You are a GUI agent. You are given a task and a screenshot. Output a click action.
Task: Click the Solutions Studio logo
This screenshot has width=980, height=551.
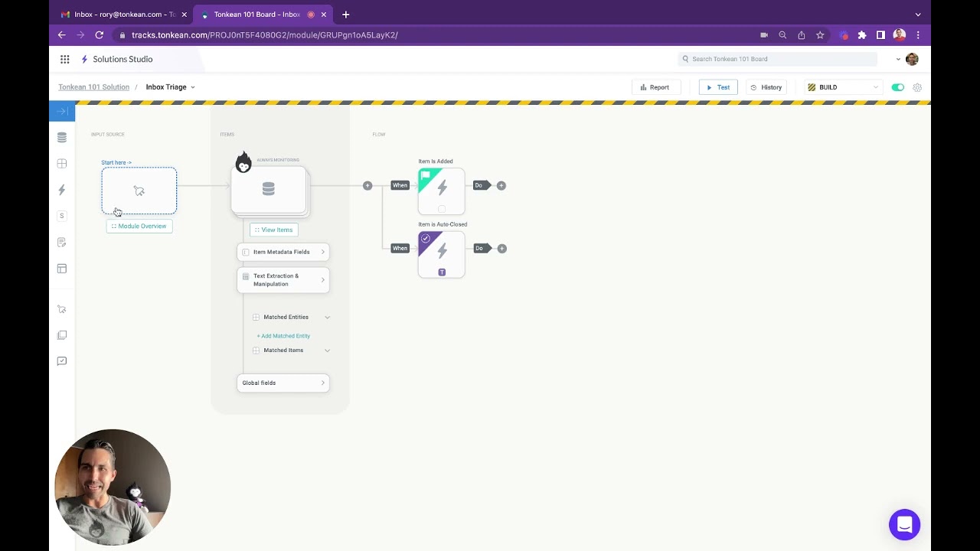[x=117, y=59]
